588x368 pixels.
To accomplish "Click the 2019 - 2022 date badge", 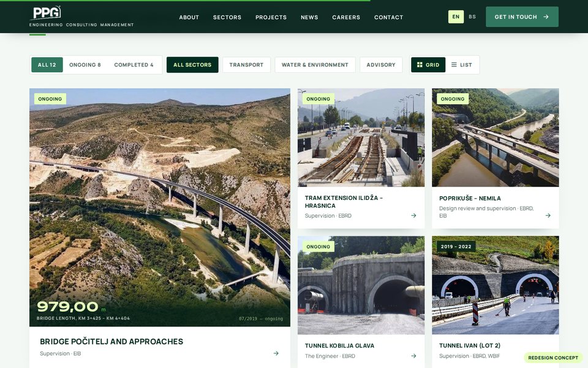I will (456, 247).
